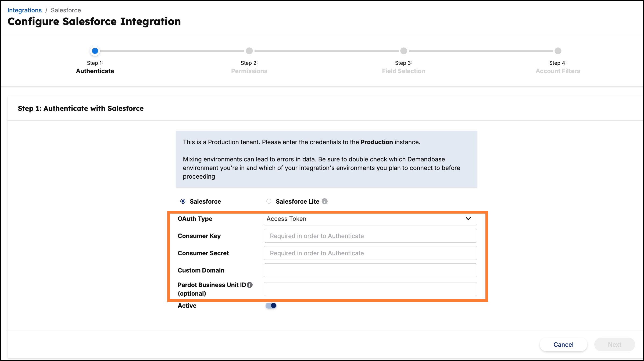Click the Active label
Viewport: 644px width, 361px height.
pos(187,306)
